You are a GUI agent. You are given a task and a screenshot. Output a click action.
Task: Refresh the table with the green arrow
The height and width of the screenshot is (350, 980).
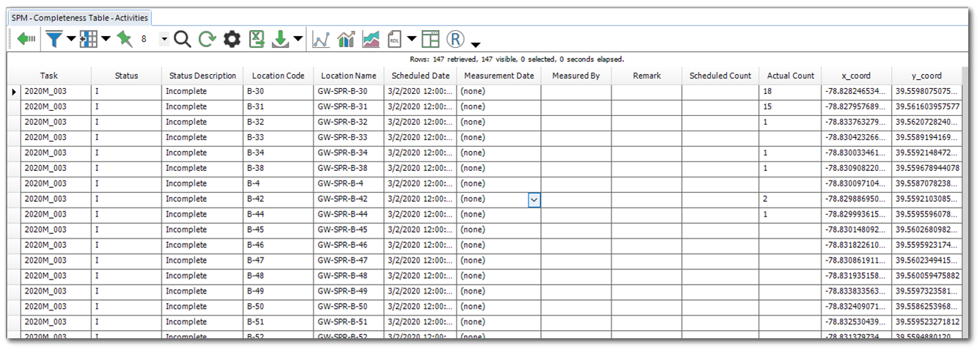207,40
